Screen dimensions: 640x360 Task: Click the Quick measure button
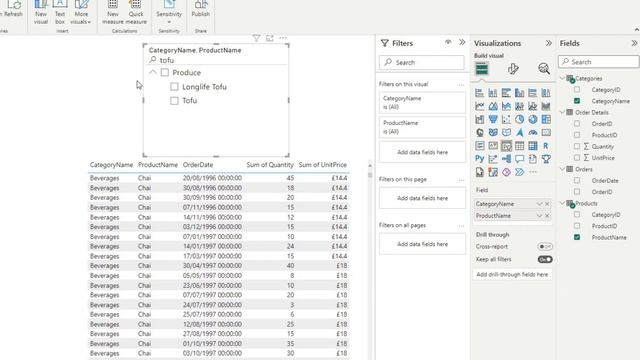coord(136,12)
